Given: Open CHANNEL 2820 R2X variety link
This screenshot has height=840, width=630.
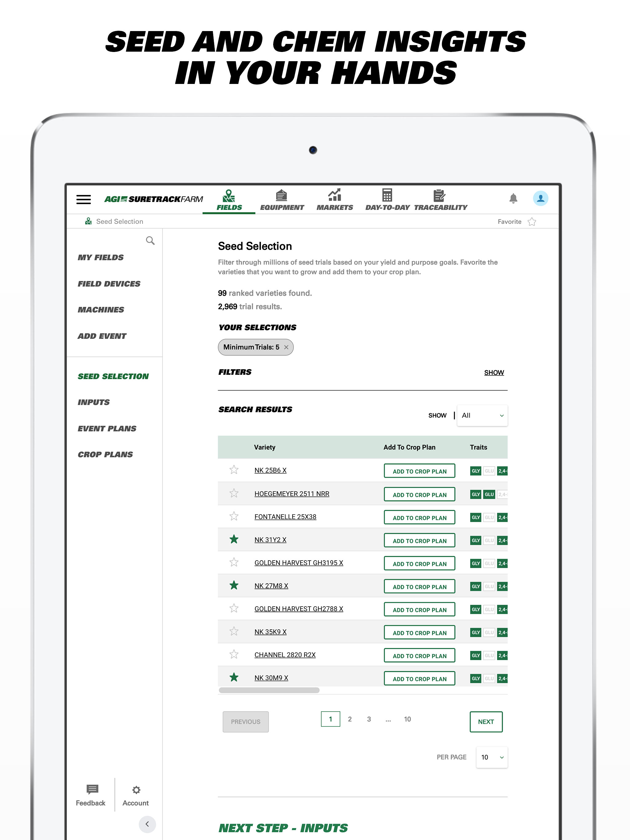Looking at the screenshot, I should point(285,655).
